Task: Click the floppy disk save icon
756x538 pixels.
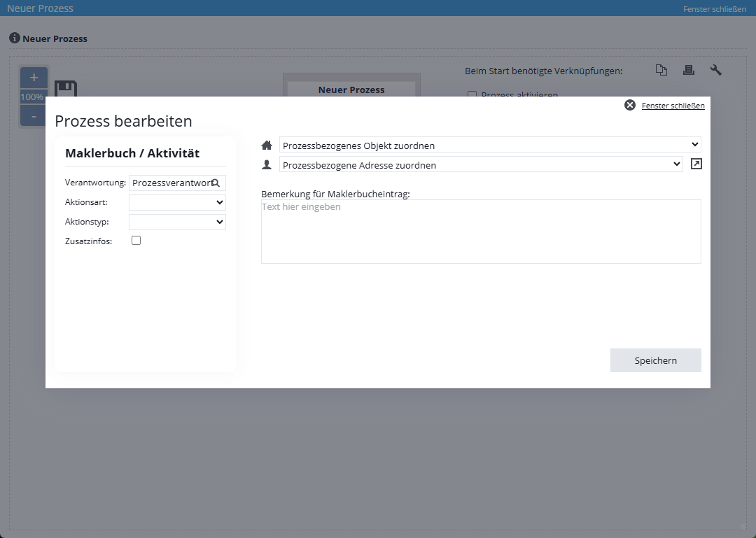Action: pos(65,89)
